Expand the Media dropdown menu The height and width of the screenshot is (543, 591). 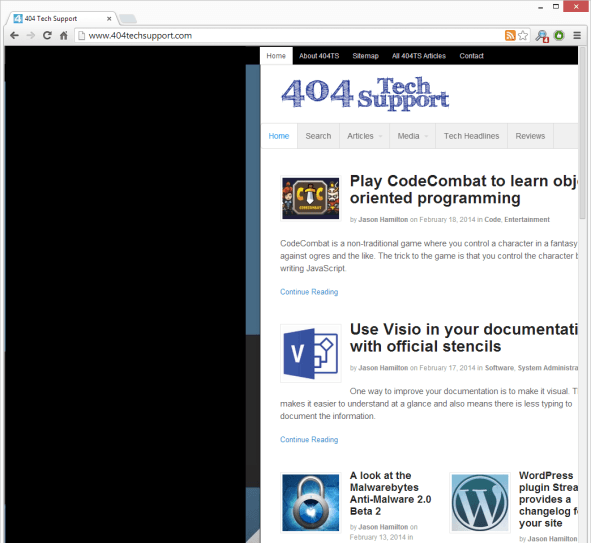pos(412,136)
